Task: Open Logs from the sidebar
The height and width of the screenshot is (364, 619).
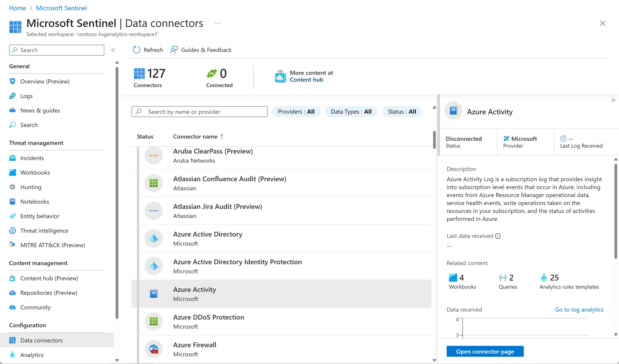Action: pos(26,96)
